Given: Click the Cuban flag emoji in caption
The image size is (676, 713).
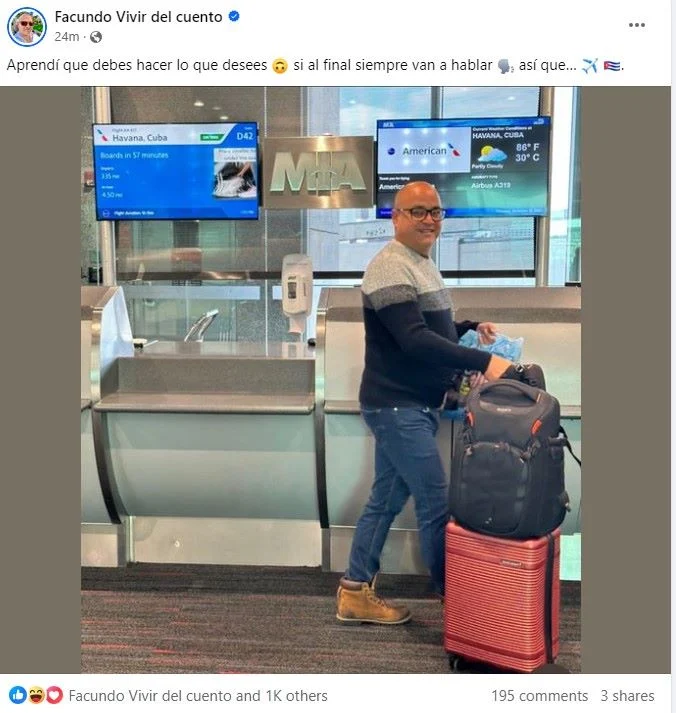Looking at the screenshot, I should point(612,66).
